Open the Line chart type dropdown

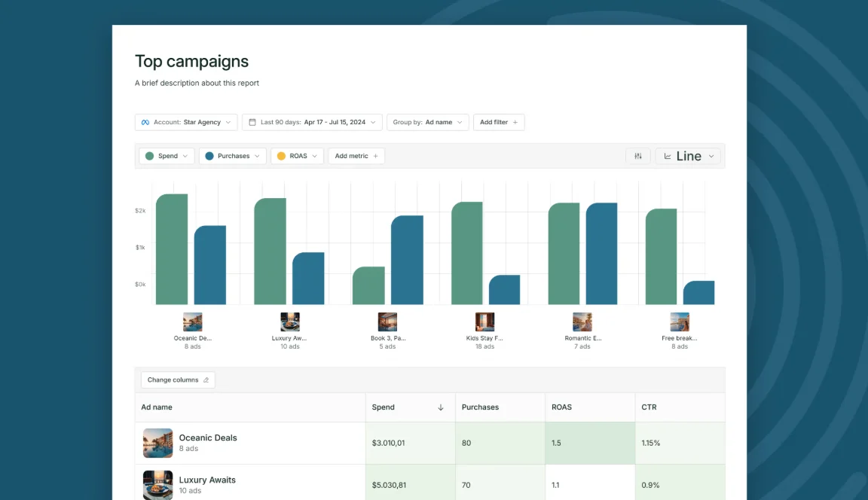point(687,156)
